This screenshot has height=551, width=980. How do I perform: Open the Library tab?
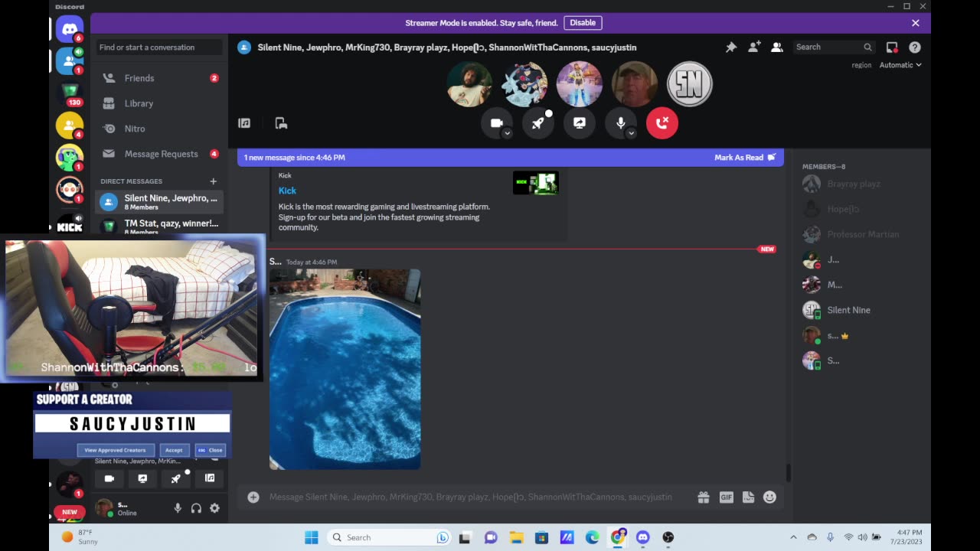tap(159, 103)
